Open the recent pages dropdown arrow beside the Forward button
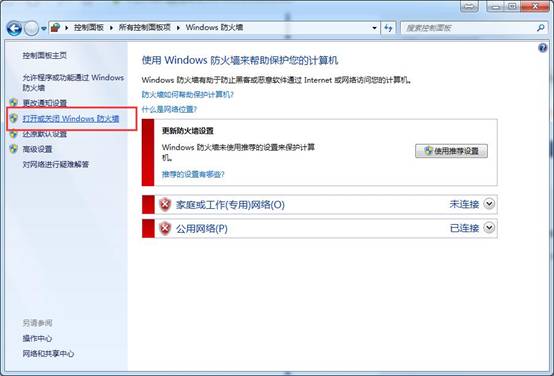The width and height of the screenshot is (554, 376). 43,29
